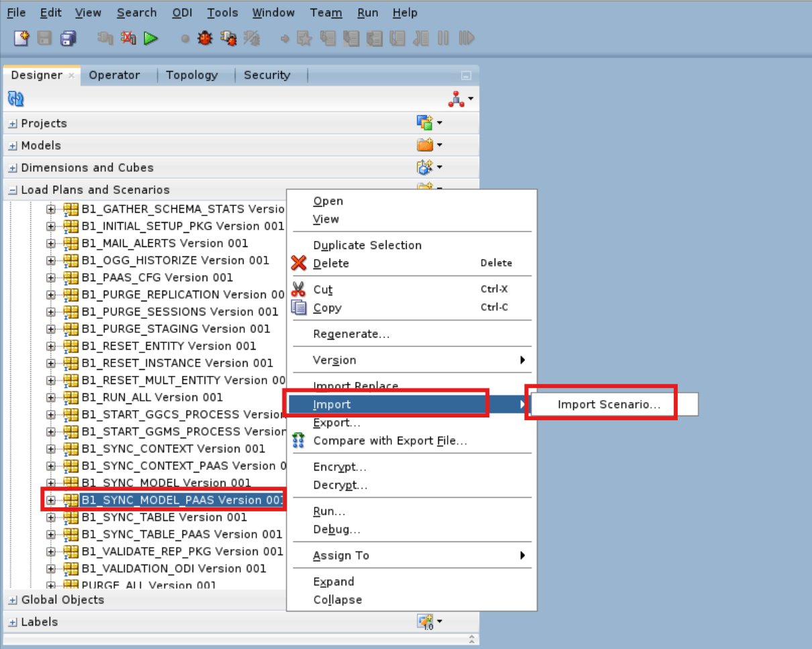The height and width of the screenshot is (649, 812).
Task: Click the New Project icon in Projects header
Action: coord(424,123)
